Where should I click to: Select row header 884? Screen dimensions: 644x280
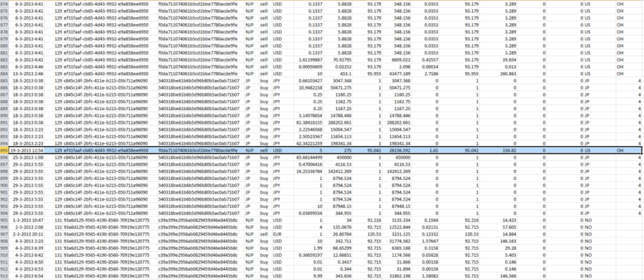pos(4,74)
